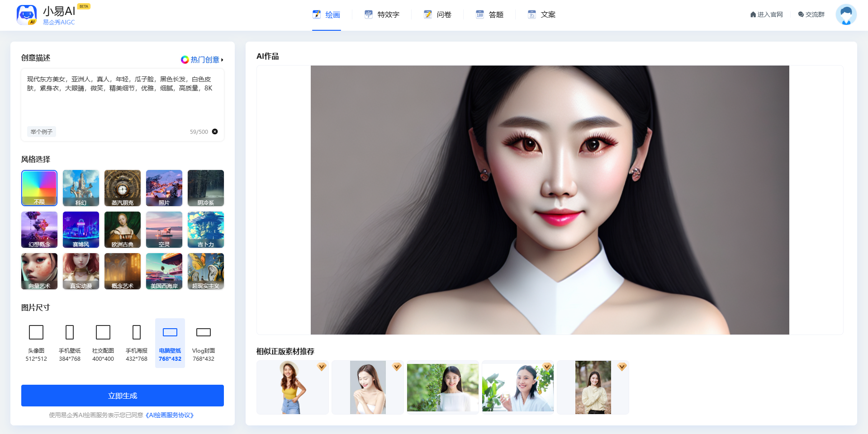
Task: Click the 立即生成 button
Action: [123, 396]
